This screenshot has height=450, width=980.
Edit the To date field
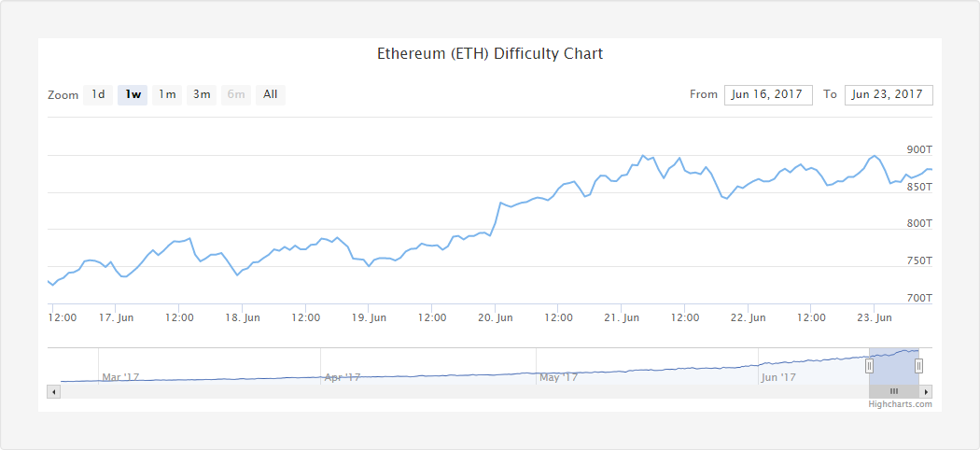click(889, 95)
